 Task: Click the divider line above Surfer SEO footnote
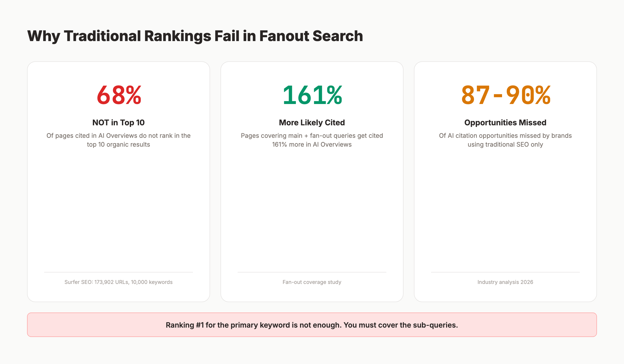(x=119, y=272)
